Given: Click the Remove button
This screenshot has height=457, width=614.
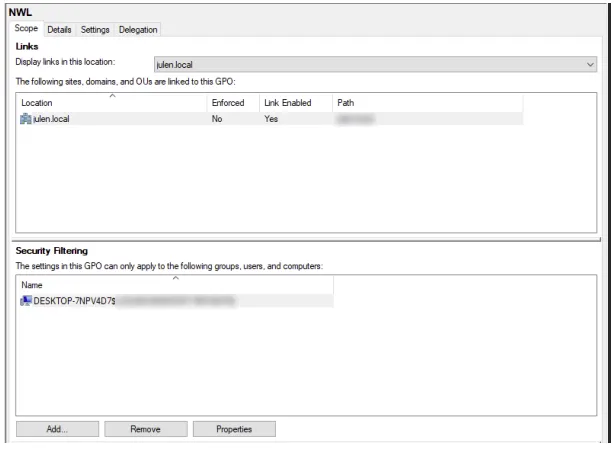Looking at the screenshot, I should point(146,429).
